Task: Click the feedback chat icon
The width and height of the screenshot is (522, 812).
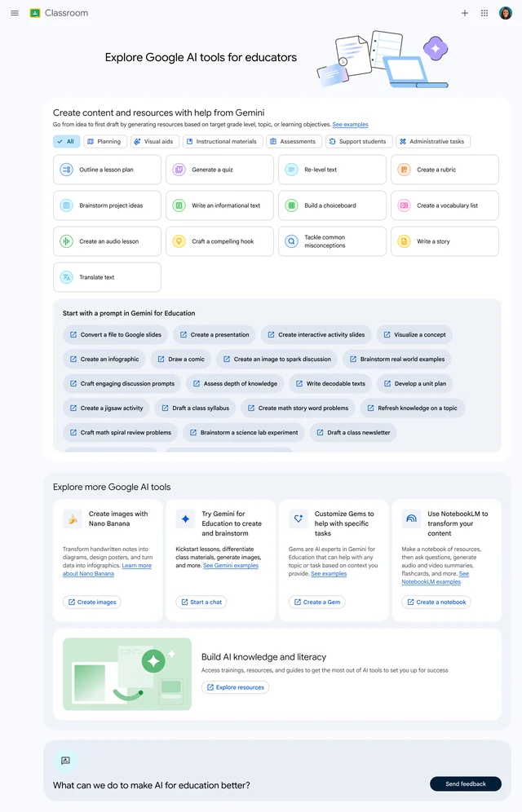Action: (65, 761)
